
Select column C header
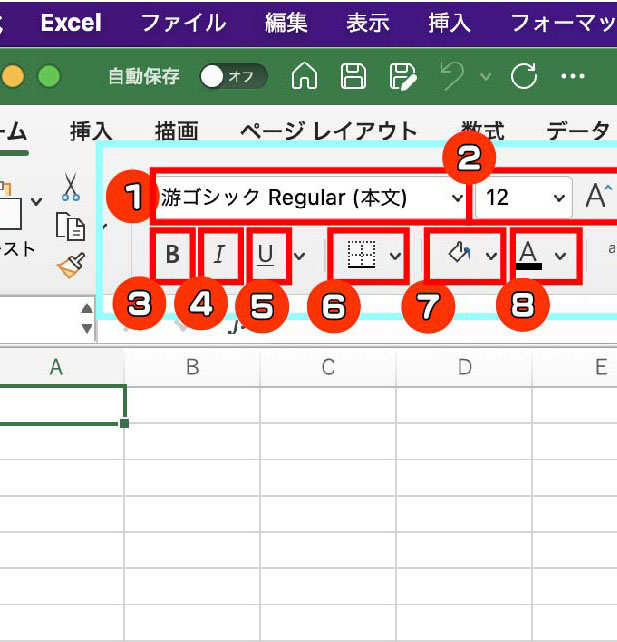click(328, 367)
